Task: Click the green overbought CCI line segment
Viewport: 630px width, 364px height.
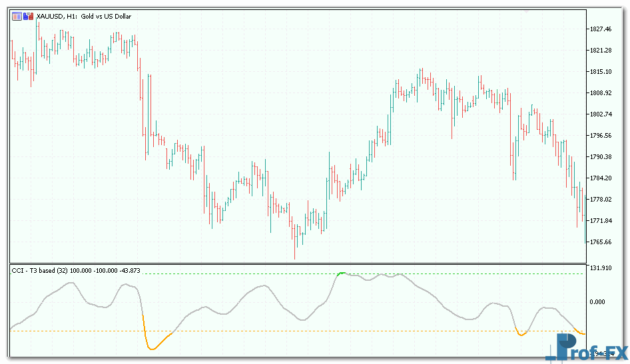Action: point(342,273)
